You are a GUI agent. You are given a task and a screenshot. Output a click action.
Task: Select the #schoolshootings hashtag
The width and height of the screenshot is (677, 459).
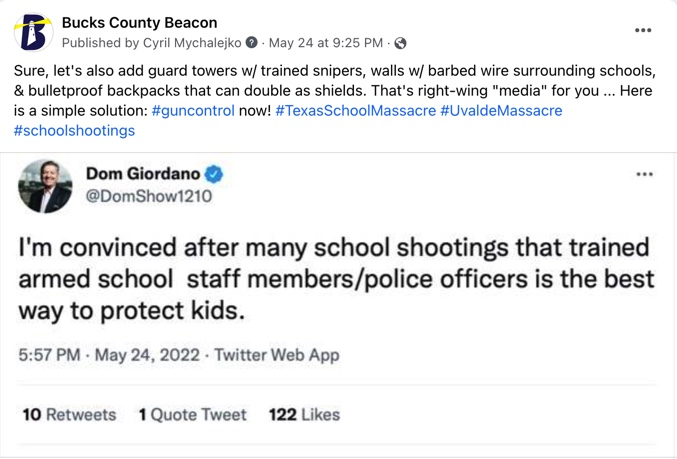coord(74,130)
